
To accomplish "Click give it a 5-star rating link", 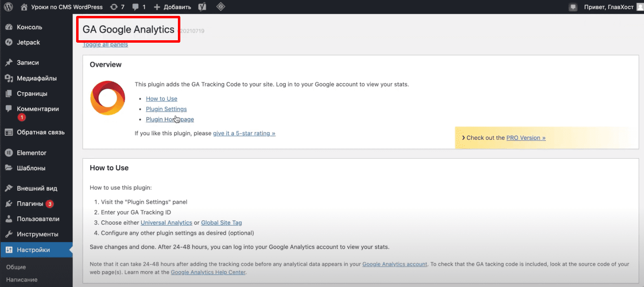I will tap(244, 133).
